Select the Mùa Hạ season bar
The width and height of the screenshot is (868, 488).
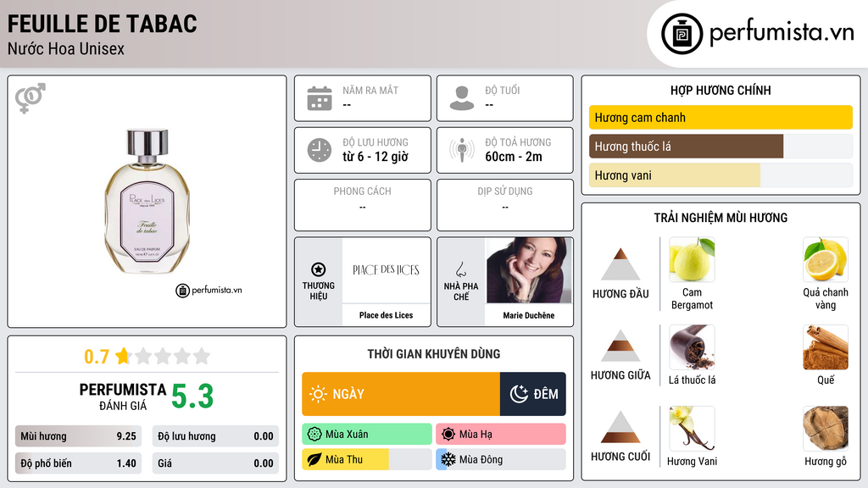pos(501,435)
